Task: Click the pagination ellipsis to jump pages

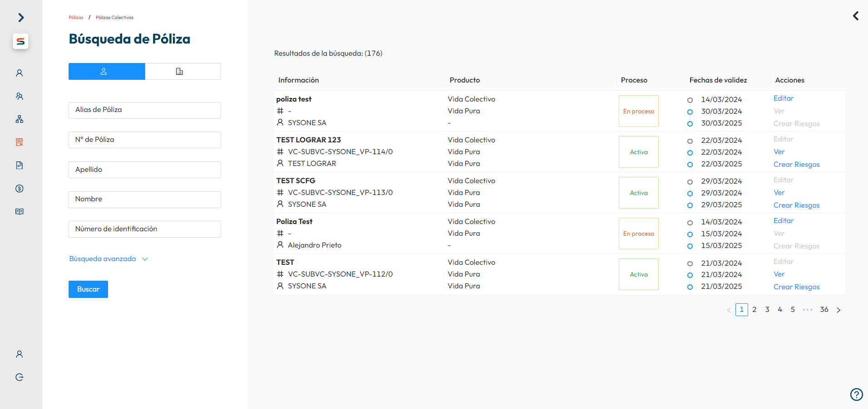Action: coord(808,310)
